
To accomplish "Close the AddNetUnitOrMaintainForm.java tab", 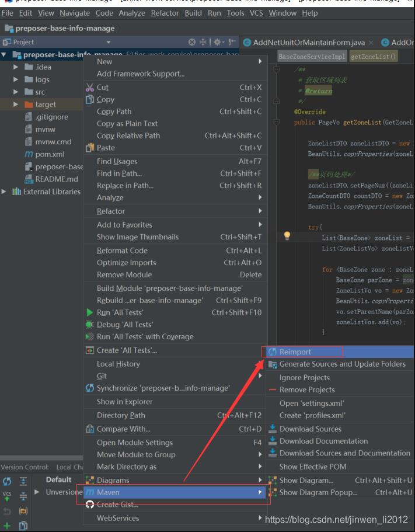I will tap(371, 43).
